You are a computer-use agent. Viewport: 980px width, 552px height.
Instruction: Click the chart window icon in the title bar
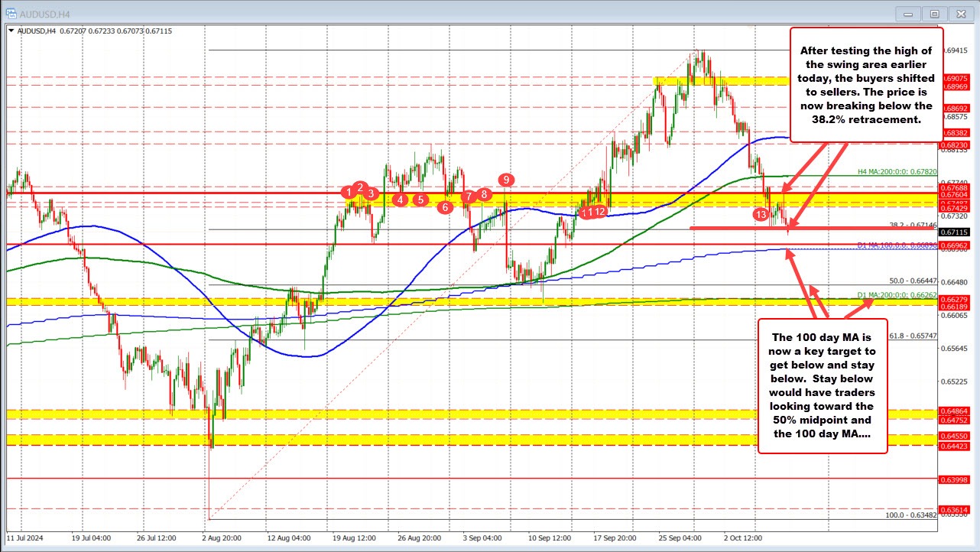tap(11, 13)
